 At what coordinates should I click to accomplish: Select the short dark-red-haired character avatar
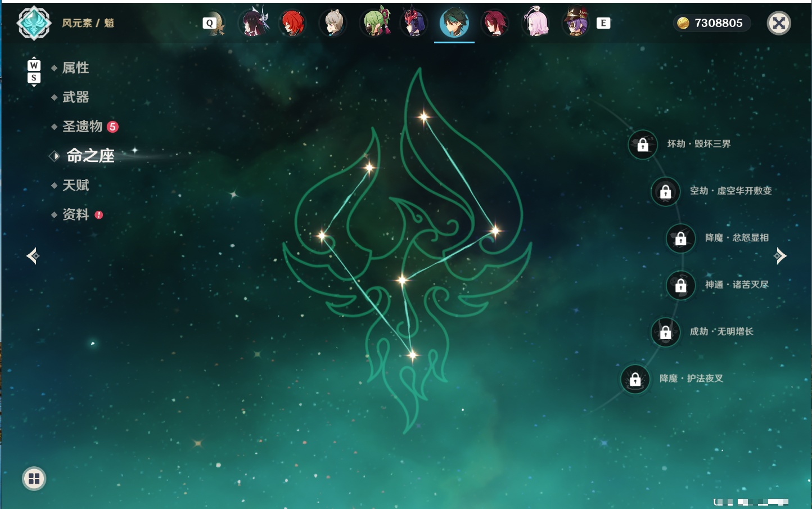[495, 23]
